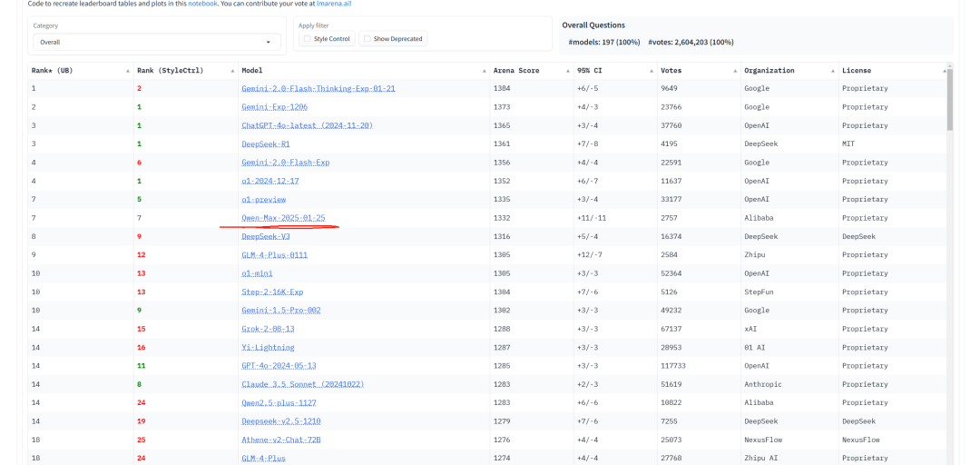
Task: Open Claude 3.5 Sonnet (20241022) link
Action: point(302,384)
